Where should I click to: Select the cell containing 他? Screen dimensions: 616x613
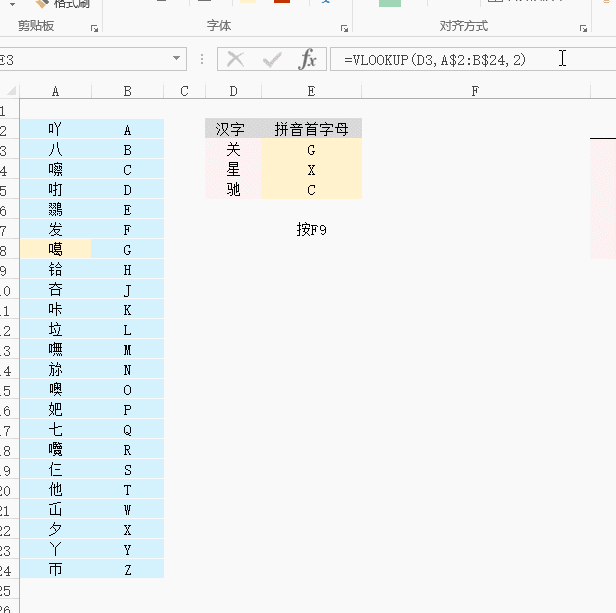click(x=55, y=489)
